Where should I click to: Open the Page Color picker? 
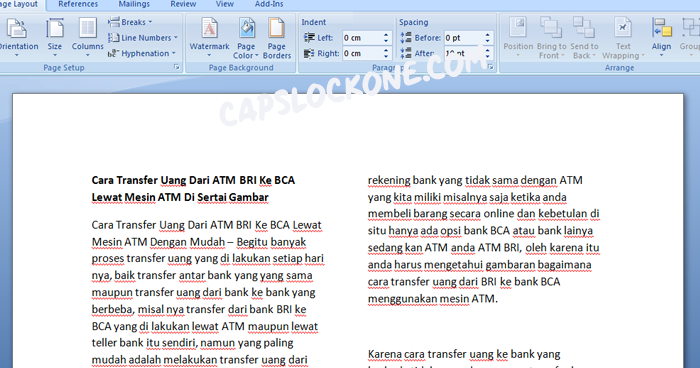click(x=246, y=38)
